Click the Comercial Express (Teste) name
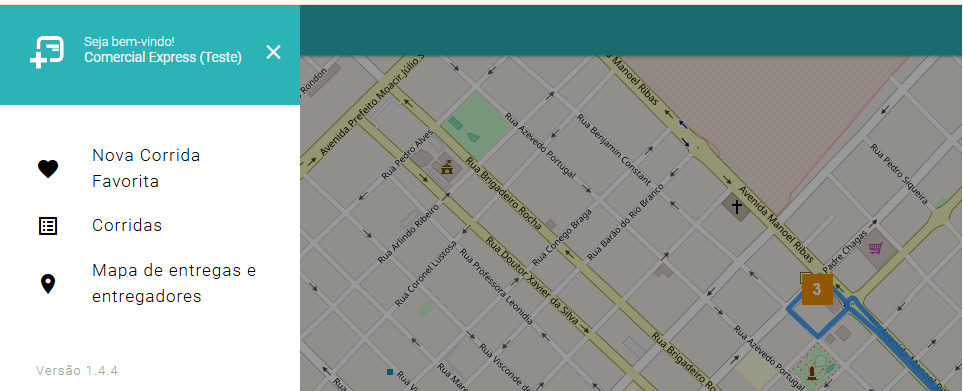 [163, 58]
